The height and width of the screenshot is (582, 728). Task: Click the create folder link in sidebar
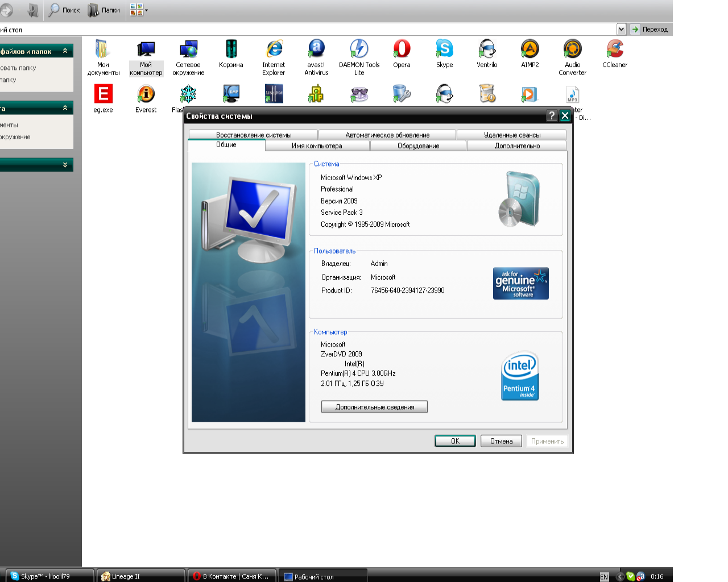pyautogui.click(x=18, y=68)
